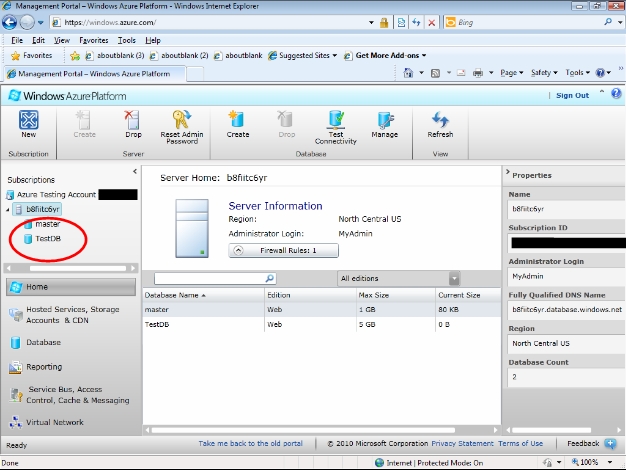
Task: Select the master database tree item
Action: point(42,224)
